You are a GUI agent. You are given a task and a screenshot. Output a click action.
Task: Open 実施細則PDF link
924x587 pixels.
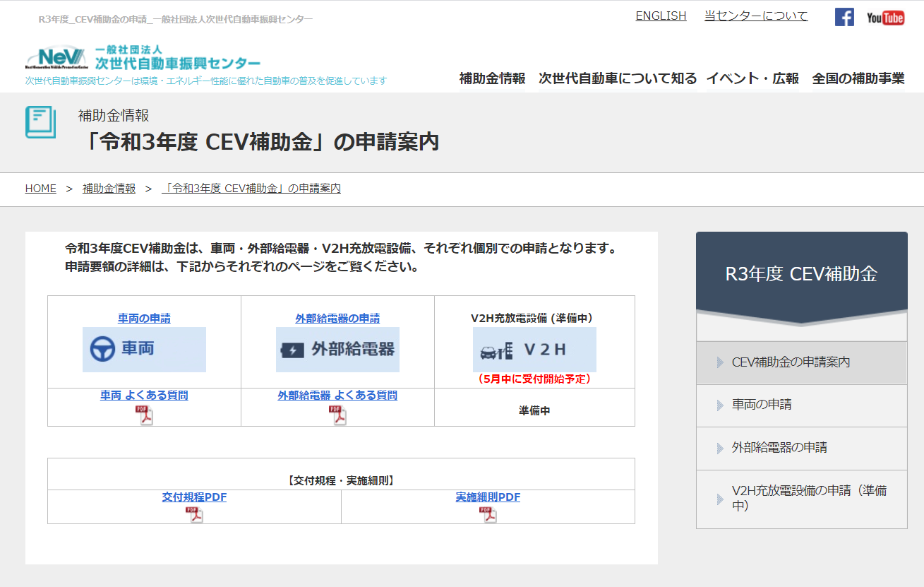point(488,497)
